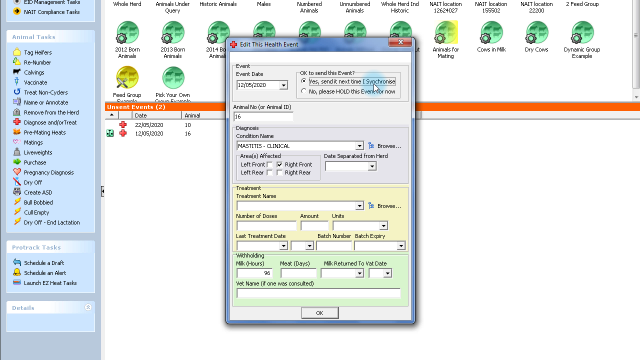Open the Re-Number animal task
The height and width of the screenshot is (360, 640).
click(x=37, y=62)
